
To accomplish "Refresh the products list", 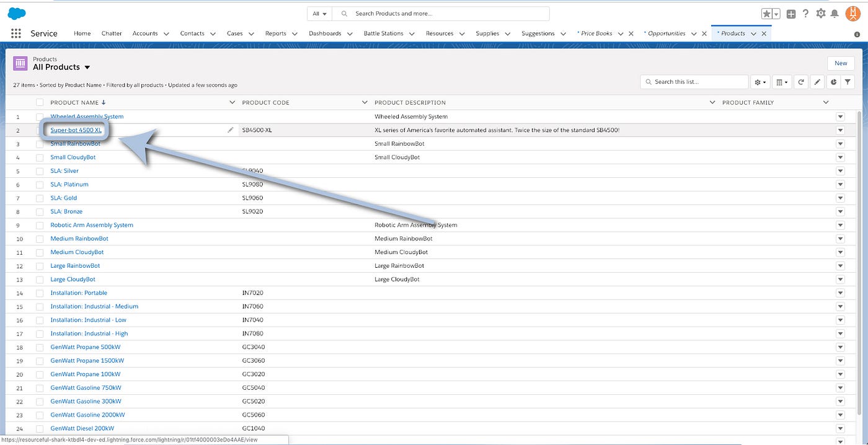I will pyautogui.click(x=801, y=82).
